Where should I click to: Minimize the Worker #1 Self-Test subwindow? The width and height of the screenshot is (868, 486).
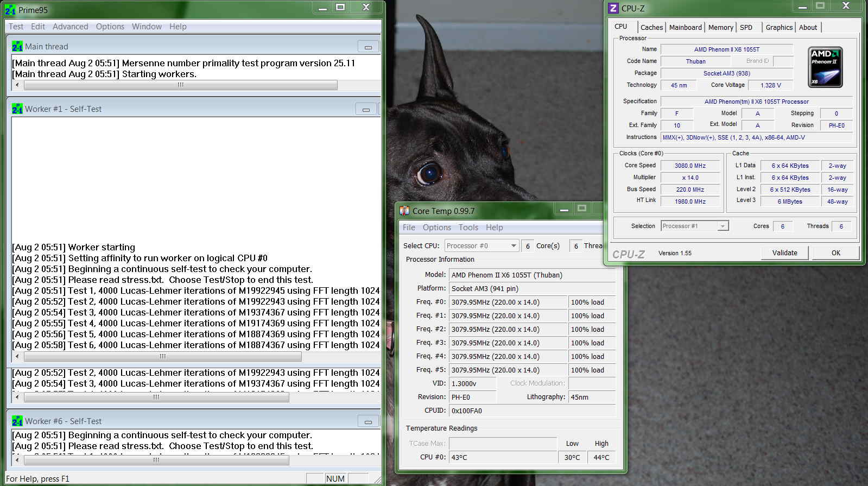(x=366, y=110)
